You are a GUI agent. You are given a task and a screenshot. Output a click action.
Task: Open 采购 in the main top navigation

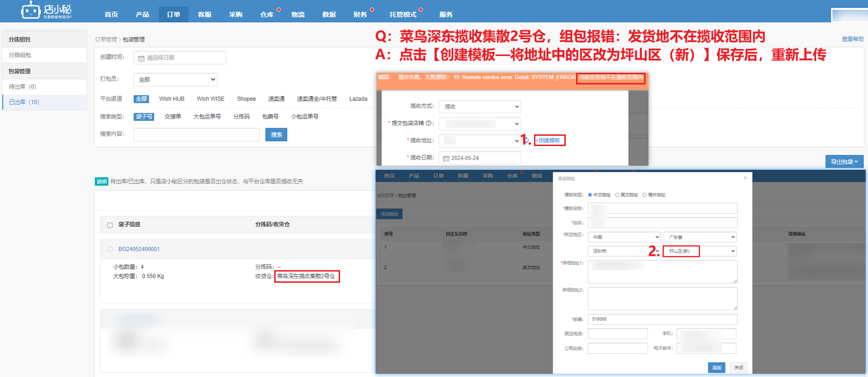click(236, 14)
